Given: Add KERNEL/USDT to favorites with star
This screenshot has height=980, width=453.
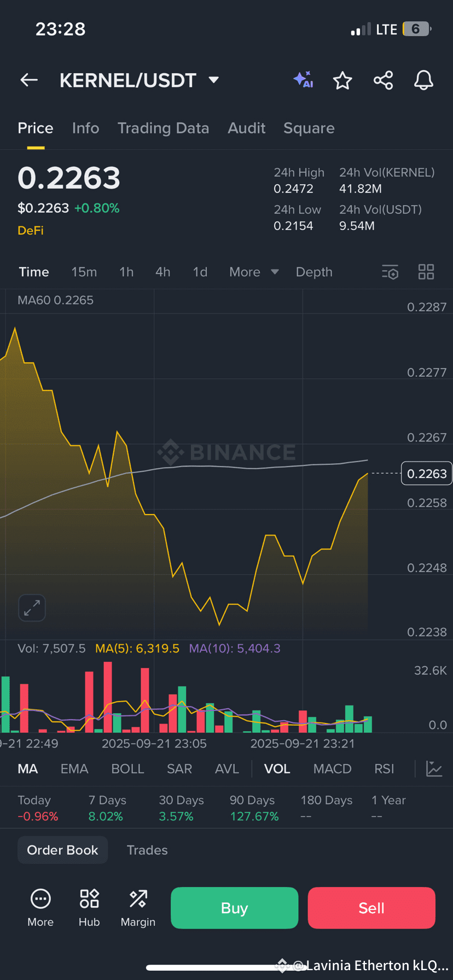Looking at the screenshot, I should pyautogui.click(x=342, y=80).
